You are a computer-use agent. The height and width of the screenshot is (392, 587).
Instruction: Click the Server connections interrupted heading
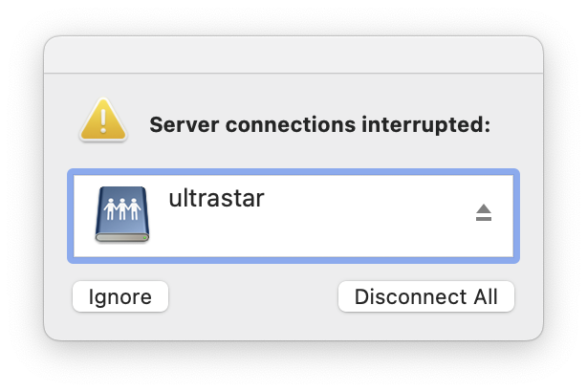pos(319,125)
